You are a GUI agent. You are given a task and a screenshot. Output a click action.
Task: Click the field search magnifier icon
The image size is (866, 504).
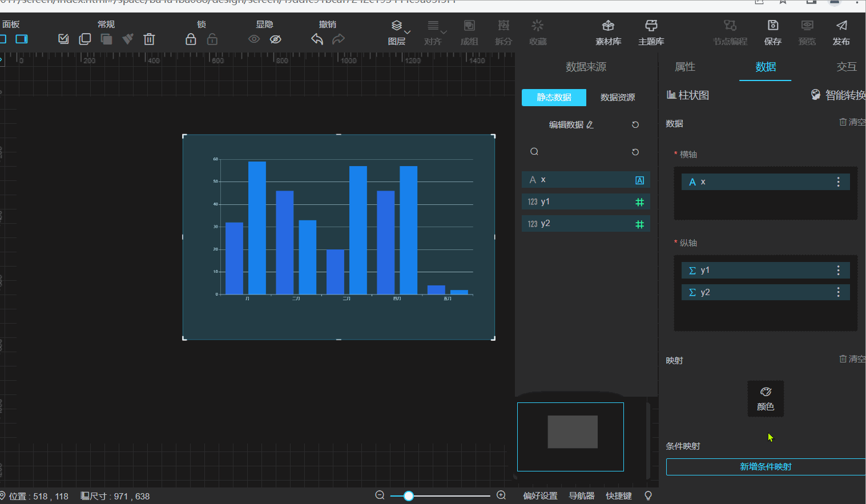534,152
